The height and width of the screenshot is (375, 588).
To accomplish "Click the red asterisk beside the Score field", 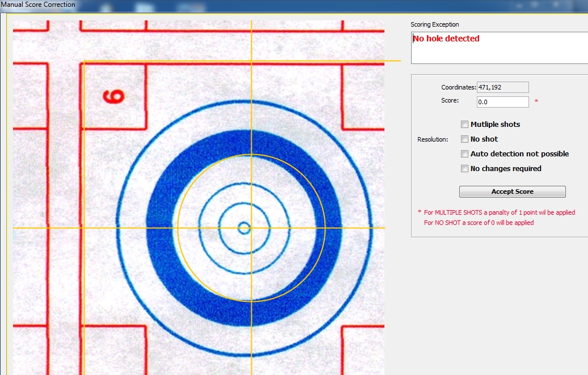I will point(536,102).
